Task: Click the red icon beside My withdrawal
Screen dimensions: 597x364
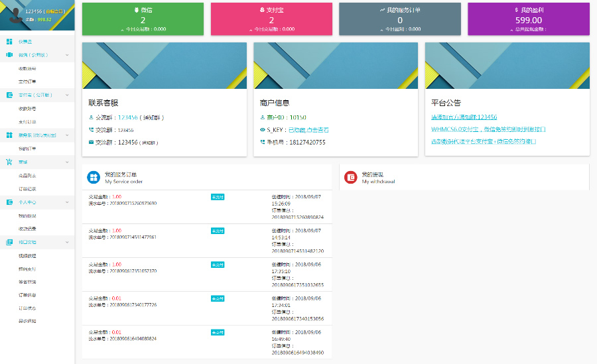Action: [351, 178]
